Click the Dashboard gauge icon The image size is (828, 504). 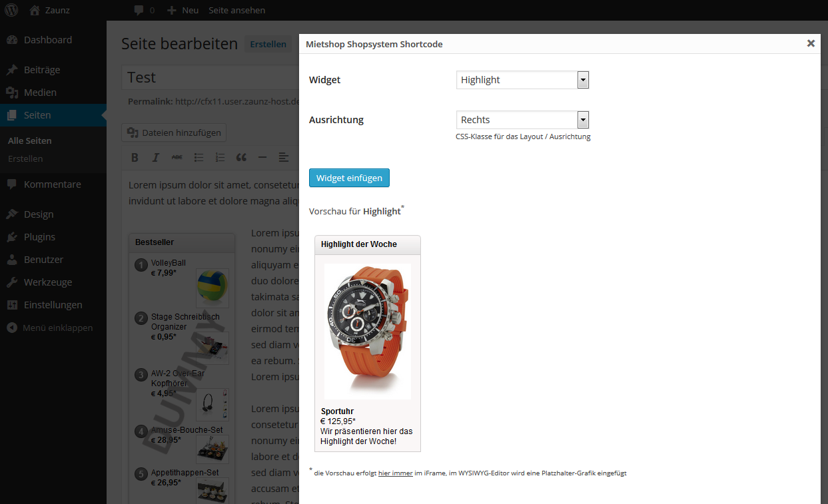12,40
